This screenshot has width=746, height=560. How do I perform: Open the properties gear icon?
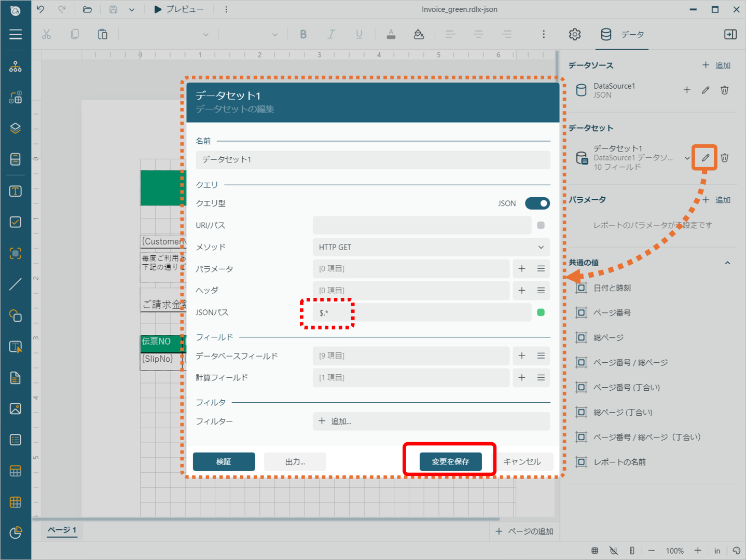575,34
